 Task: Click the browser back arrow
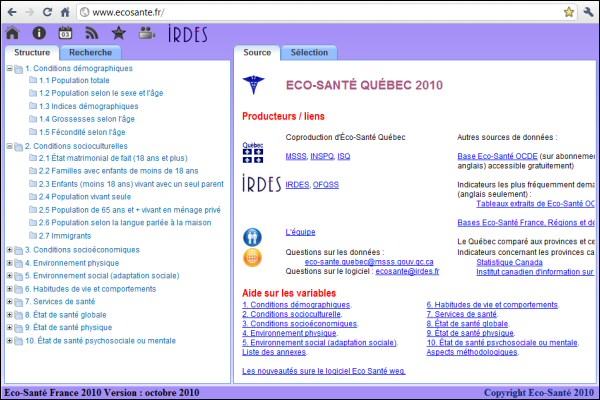point(12,12)
